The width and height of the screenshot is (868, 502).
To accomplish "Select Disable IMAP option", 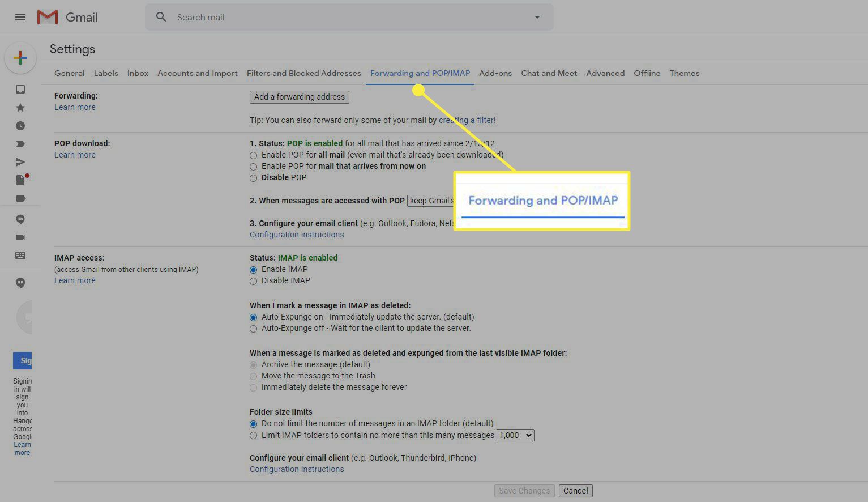I will click(x=254, y=281).
